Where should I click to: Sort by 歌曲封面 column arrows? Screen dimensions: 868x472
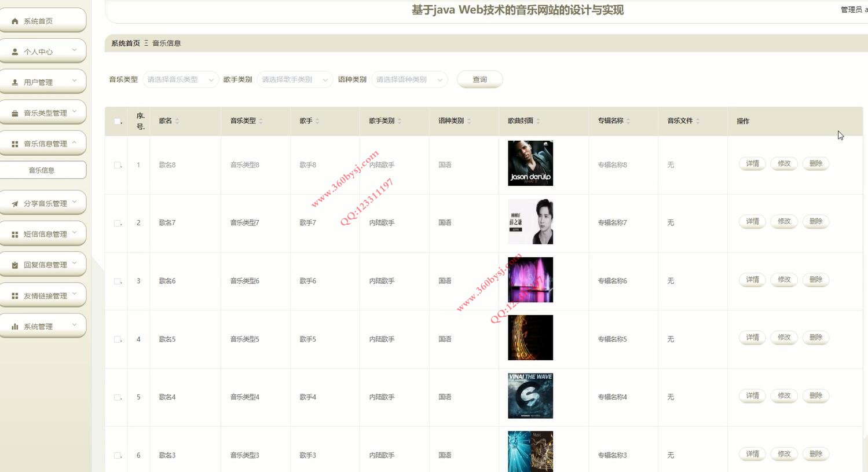click(539, 121)
